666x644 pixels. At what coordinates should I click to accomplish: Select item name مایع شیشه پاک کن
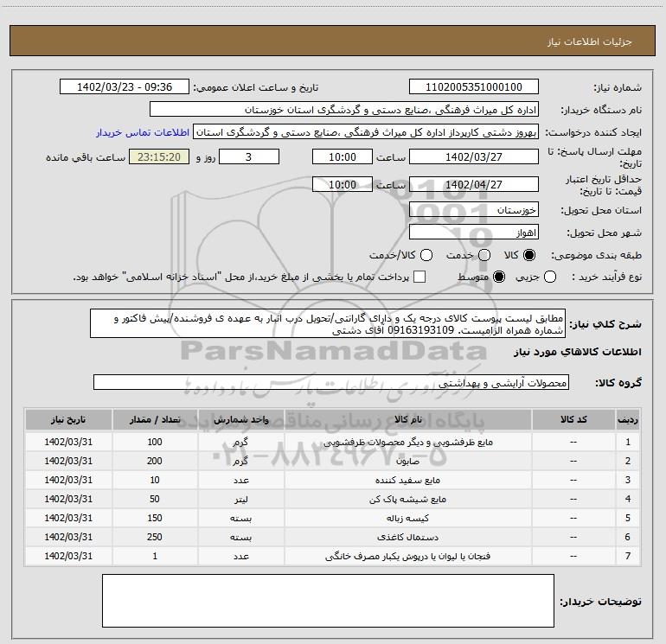pyautogui.click(x=407, y=500)
